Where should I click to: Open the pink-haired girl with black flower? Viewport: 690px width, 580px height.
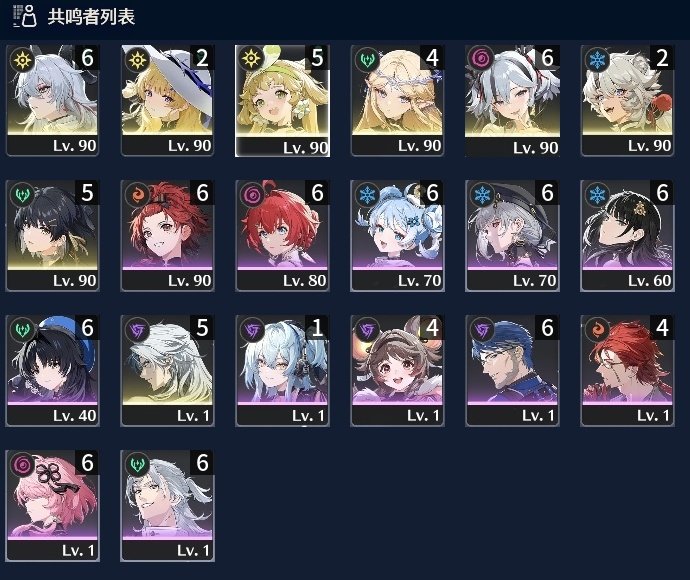coord(52,506)
